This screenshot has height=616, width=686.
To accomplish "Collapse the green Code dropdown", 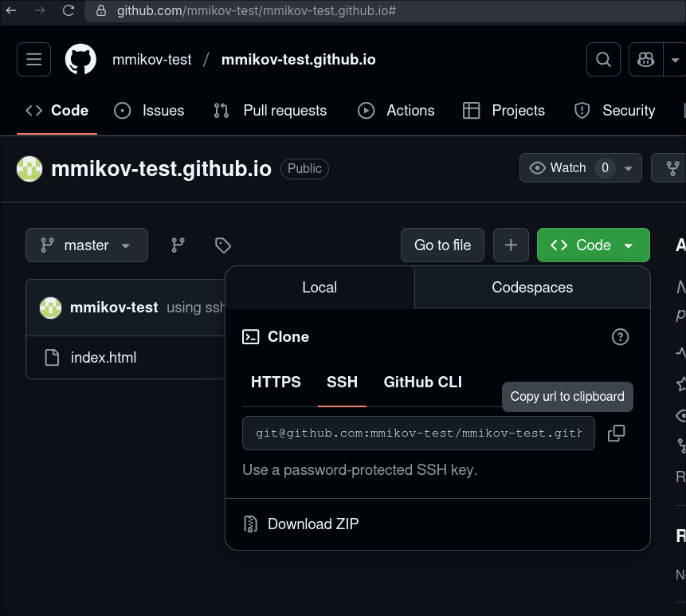I will pyautogui.click(x=594, y=245).
